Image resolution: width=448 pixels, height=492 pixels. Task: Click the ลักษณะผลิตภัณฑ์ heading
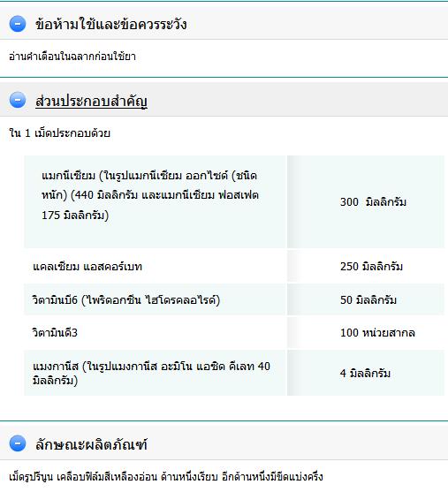pos(91,444)
